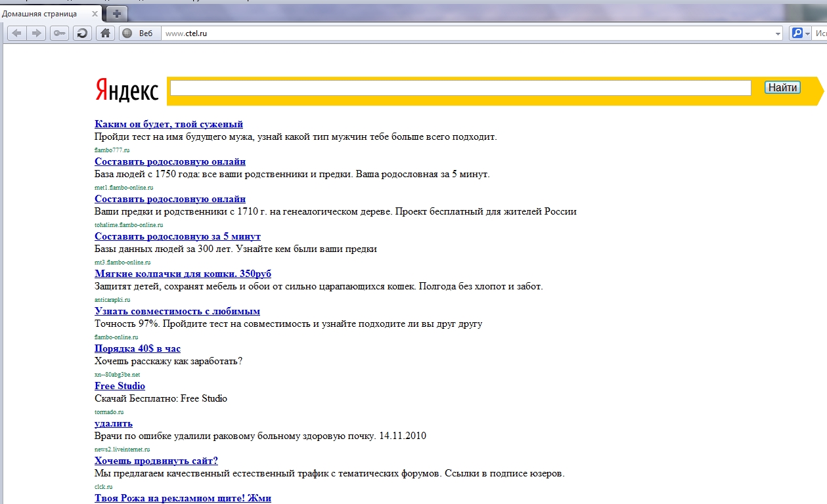Focus the www.ctel.ru address field
This screenshot has height=504, width=827.
pos(466,33)
